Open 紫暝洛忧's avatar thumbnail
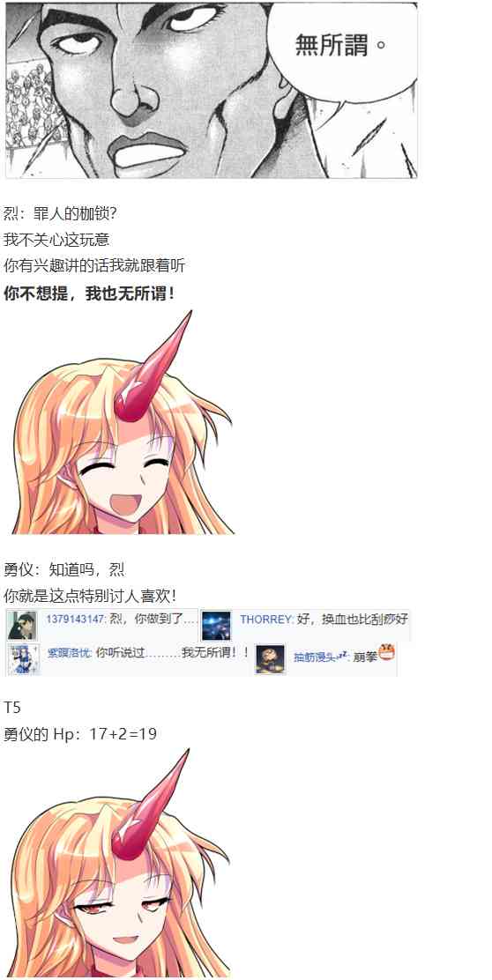The image size is (492, 980). click(23, 658)
